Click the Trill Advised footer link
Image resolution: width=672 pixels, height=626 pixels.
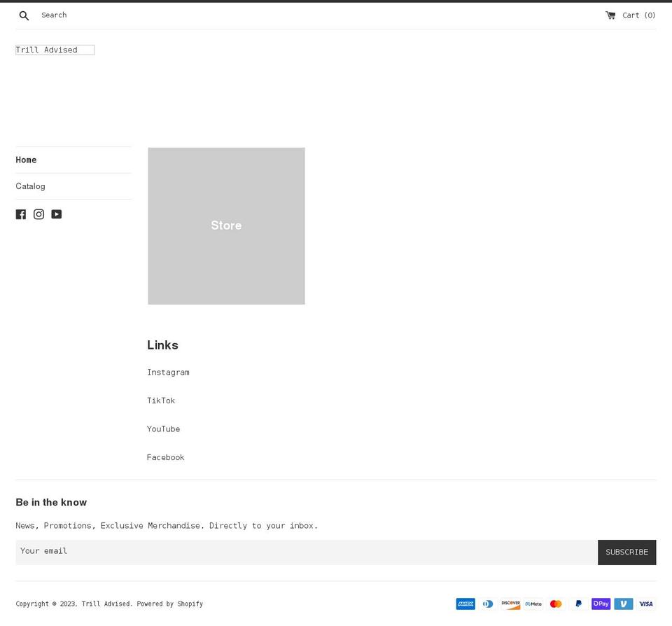[106, 604]
